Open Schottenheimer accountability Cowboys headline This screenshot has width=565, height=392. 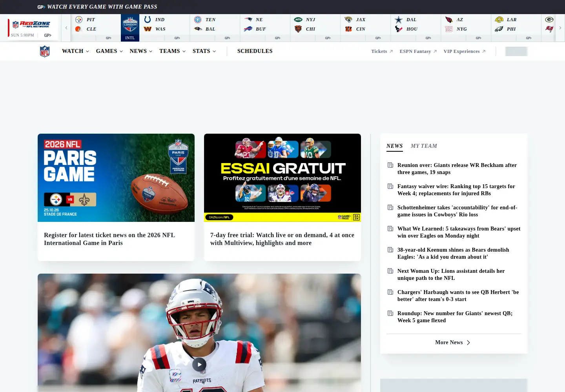pyautogui.click(x=457, y=211)
